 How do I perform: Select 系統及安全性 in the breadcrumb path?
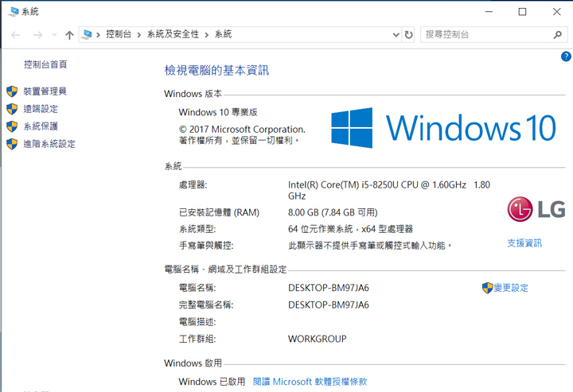pos(173,34)
